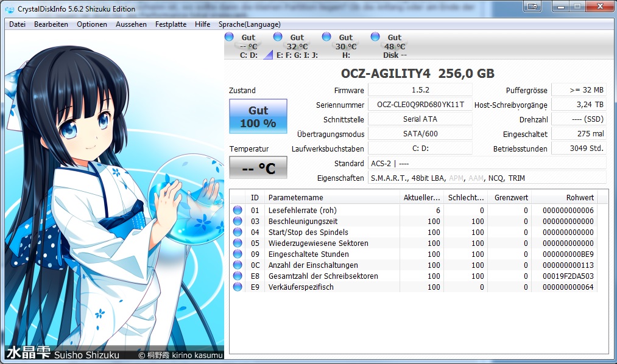Select the Beschleunigungszeit parameter name
The image size is (617, 364).
coord(303,222)
